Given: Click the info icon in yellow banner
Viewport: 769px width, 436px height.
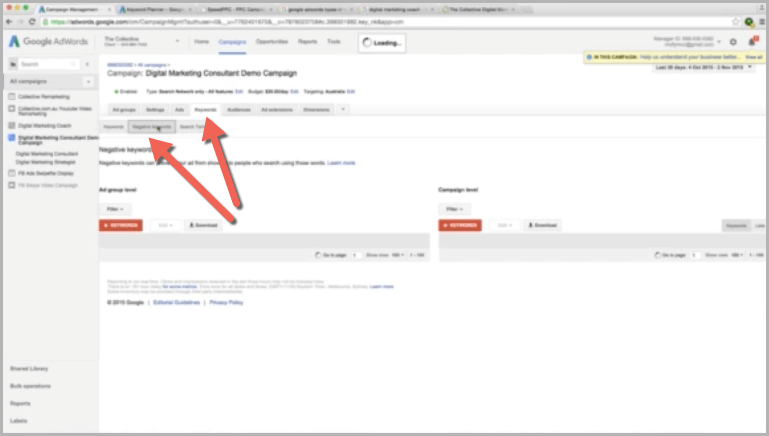Looking at the screenshot, I should tap(590, 57).
